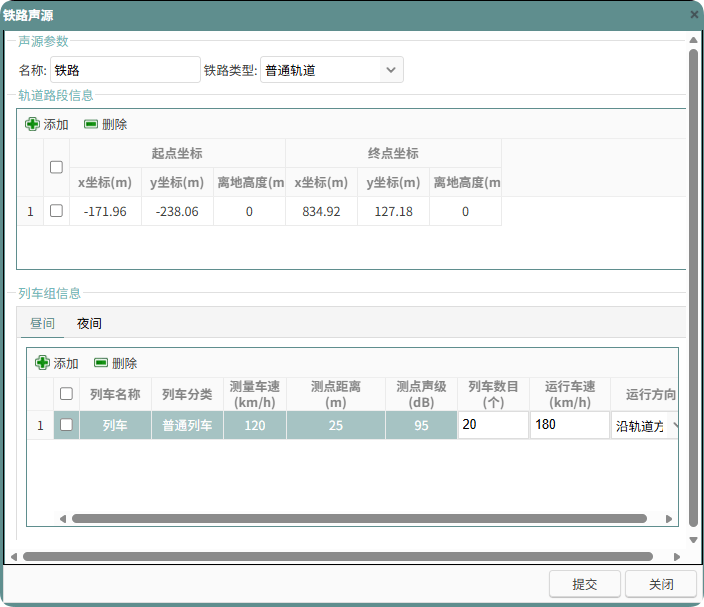This screenshot has width=704, height=607.
Task: Check the 列车 row checkbox in train table
Action: [x=66, y=425]
